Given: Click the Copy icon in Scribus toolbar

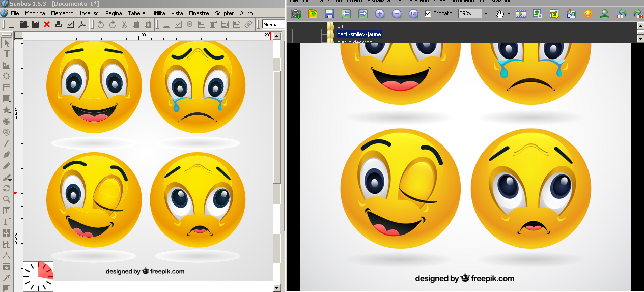Looking at the screenshot, I should 136,24.
